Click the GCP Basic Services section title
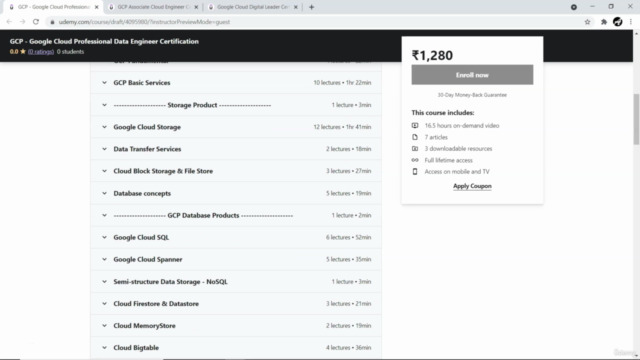The height and width of the screenshot is (360, 640). (142, 82)
